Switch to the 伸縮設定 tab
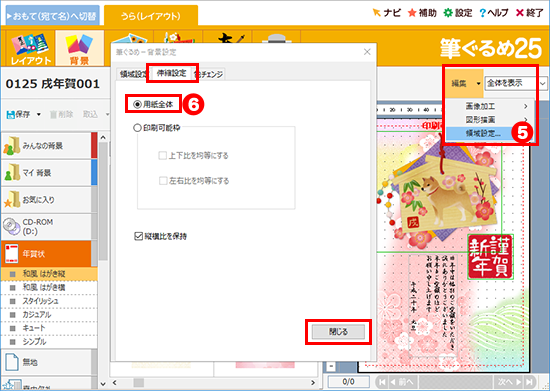Image resolution: width=550 pixels, height=391 pixels. point(172,73)
